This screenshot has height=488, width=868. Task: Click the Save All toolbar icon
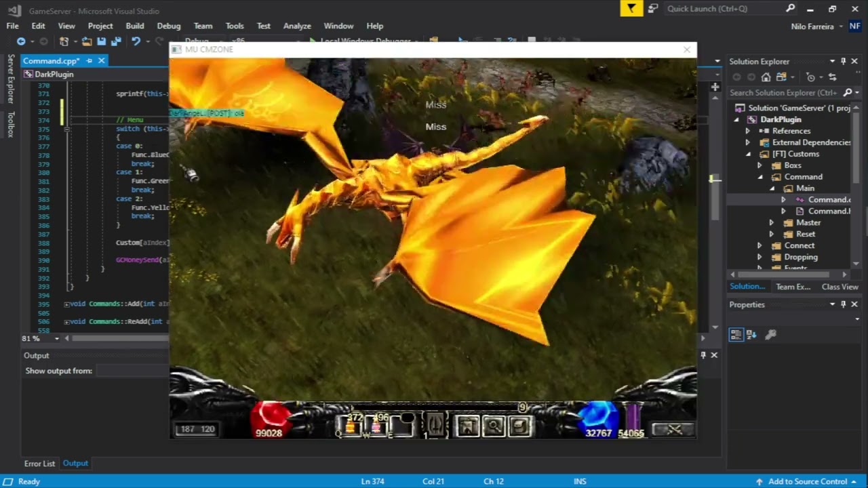(116, 41)
